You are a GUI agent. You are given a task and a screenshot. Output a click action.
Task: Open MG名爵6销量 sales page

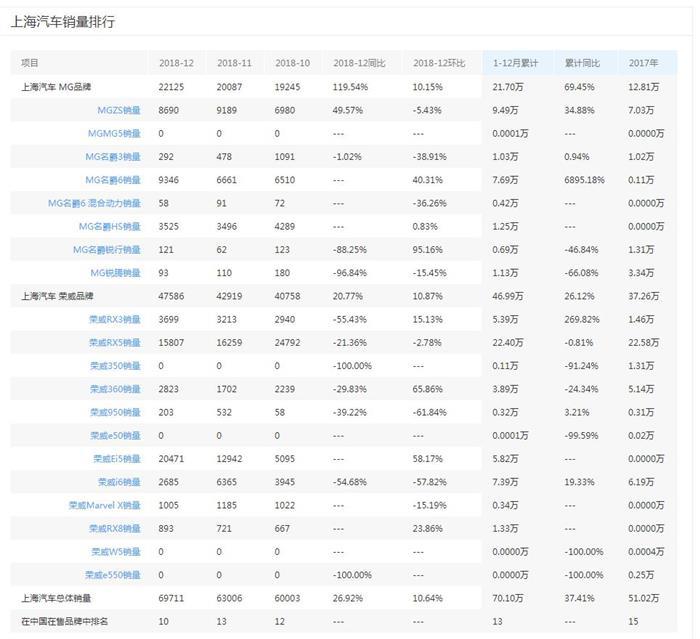tap(112, 180)
